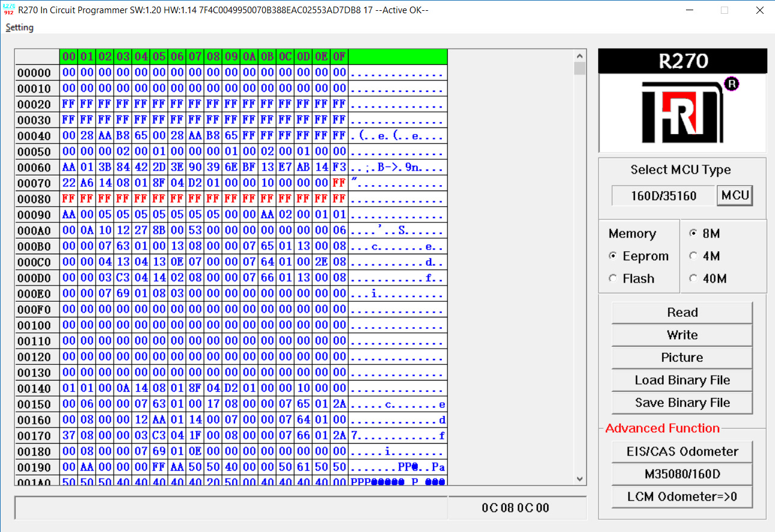Viewport: 775px width, 532px height.
Task: Select the Flash memory radio button
Action: [632, 279]
